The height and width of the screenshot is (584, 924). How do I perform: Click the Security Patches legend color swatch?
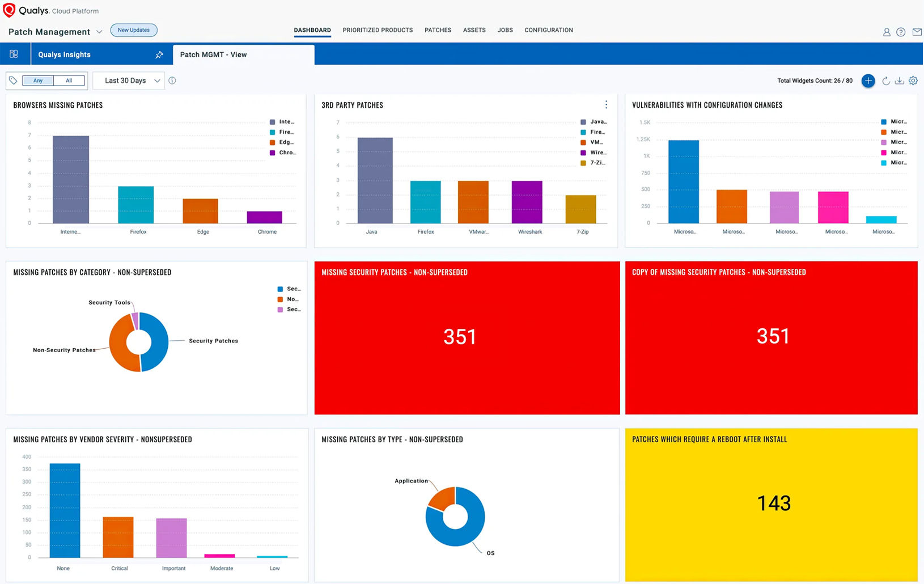coord(280,289)
